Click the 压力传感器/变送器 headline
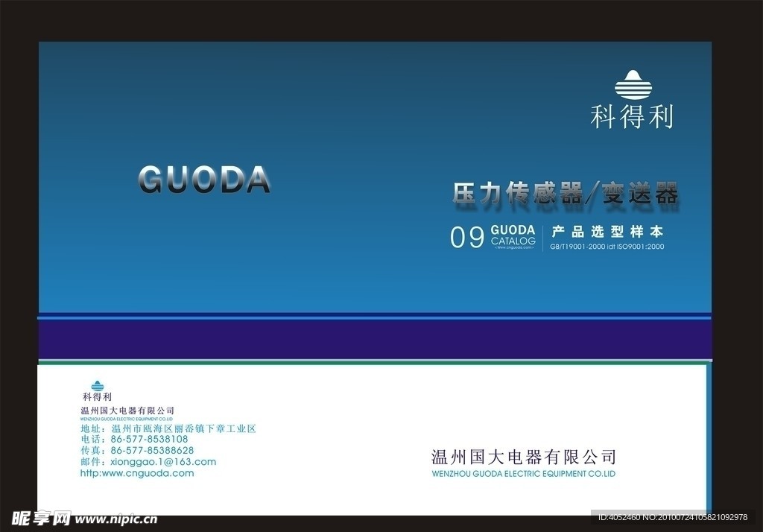This screenshot has height=532, width=763. pos(565,194)
